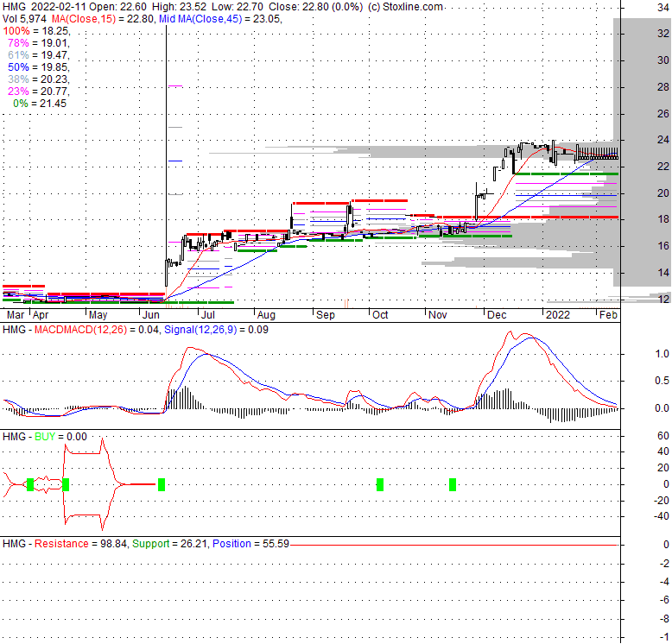
Task: Click the 60 BUY panel axis label
Action: pyautogui.click(x=663, y=436)
